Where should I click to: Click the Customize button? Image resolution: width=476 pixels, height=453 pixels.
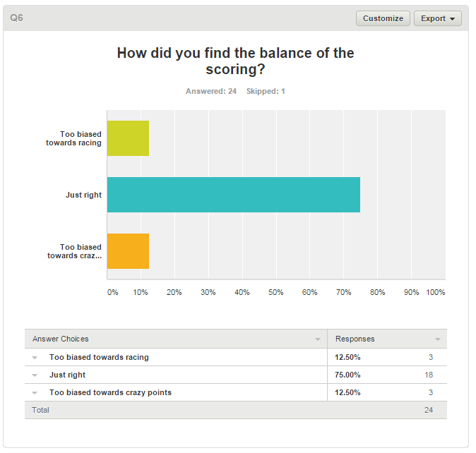[383, 18]
